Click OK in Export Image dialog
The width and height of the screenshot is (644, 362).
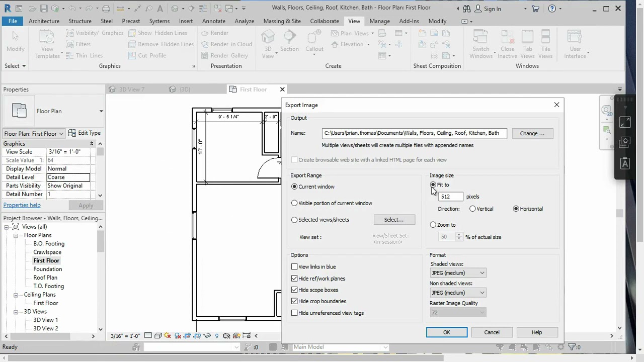pos(447,332)
